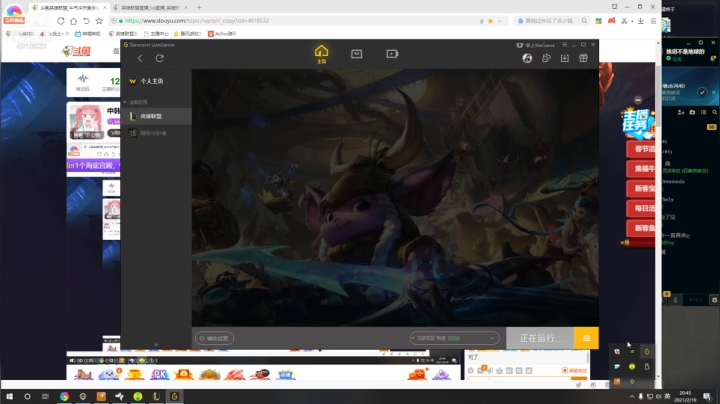Click the streamer avatar thumbnail on Douyu

[x=86, y=121]
